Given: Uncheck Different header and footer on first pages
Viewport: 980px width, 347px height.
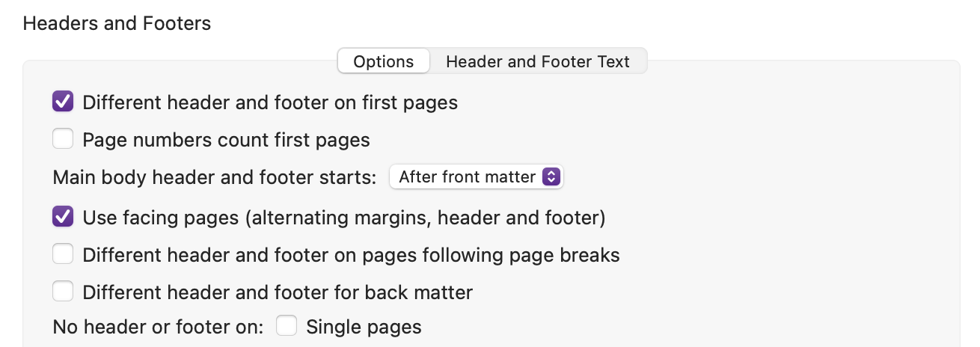Looking at the screenshot, I should (x=63, y=101).
